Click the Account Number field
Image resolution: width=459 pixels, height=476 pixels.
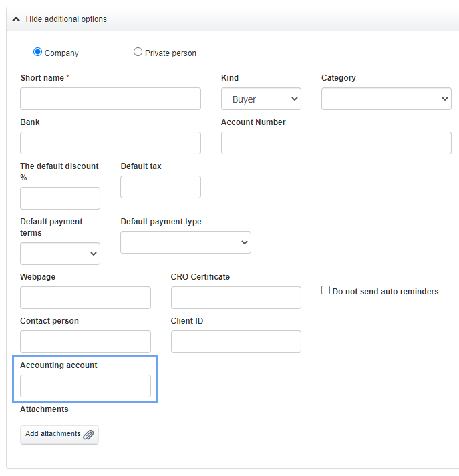336,143
